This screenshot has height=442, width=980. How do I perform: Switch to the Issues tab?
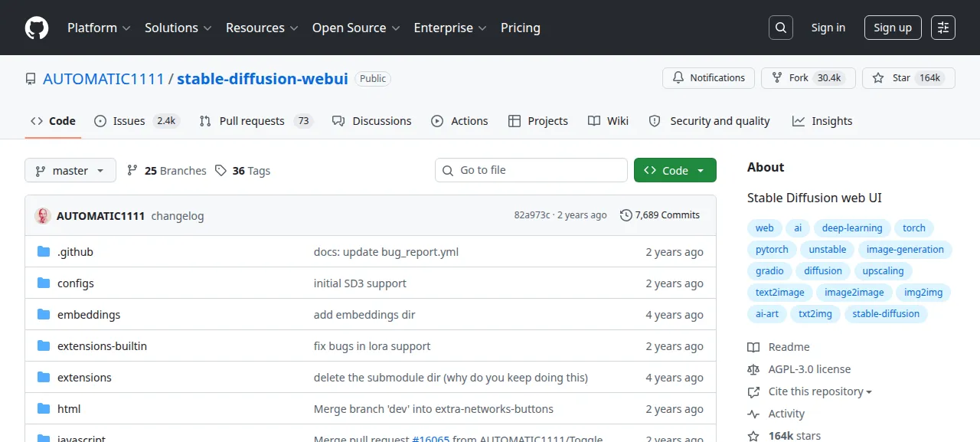pyautogui.click(x=136, y=121)
